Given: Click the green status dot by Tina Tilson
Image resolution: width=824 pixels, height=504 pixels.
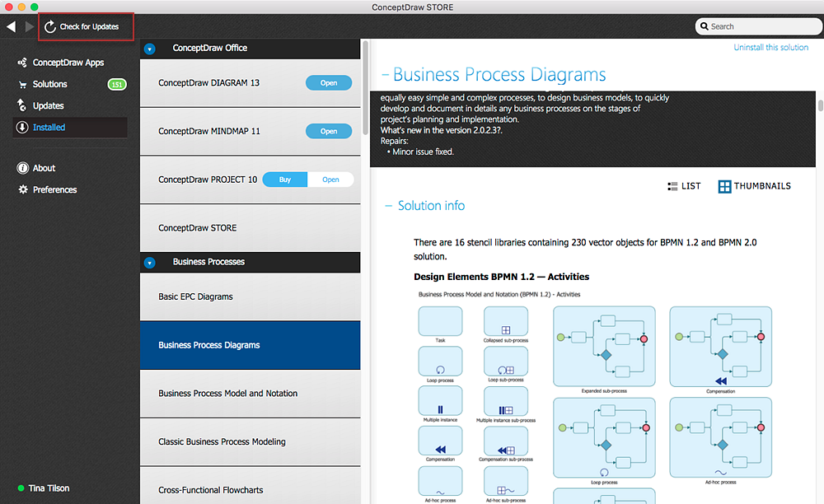Looking at the screenshot, I should coord(21,488).
